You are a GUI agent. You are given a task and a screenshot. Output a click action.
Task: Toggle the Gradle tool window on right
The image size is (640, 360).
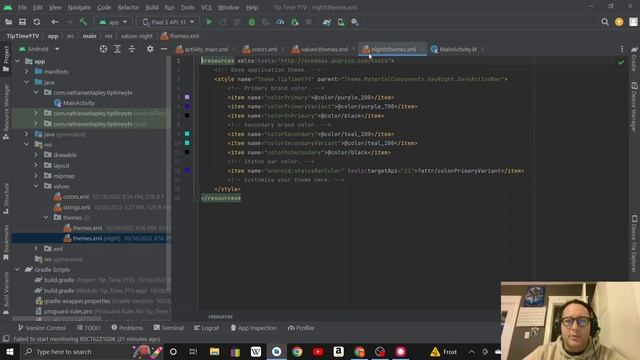[634, 58]
